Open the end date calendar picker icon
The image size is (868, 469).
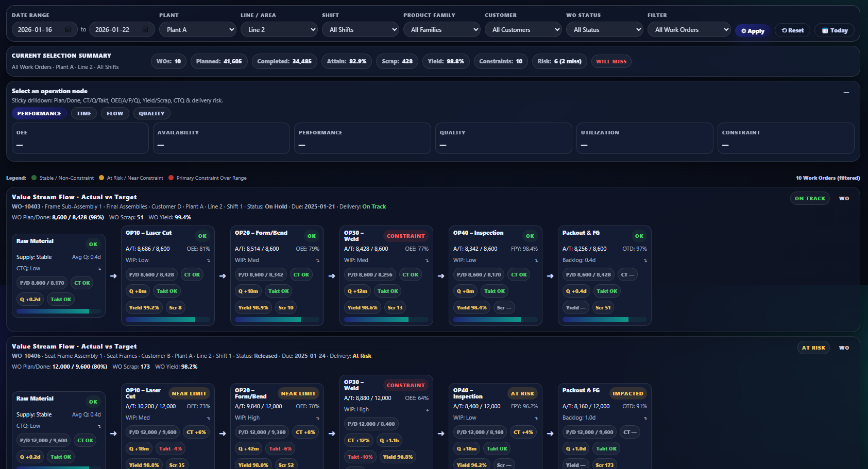click(145, 29)
